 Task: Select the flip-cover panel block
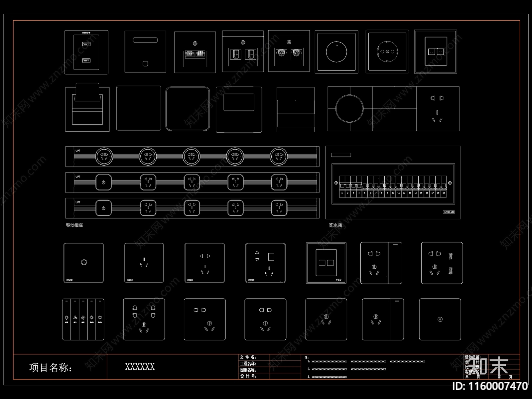[x=296, y=109]
